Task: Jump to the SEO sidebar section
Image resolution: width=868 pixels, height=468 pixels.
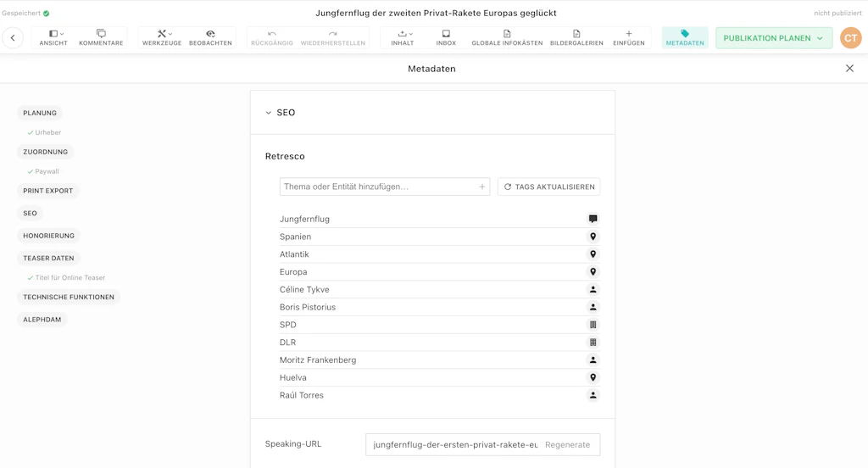Action: click(30, 214)
